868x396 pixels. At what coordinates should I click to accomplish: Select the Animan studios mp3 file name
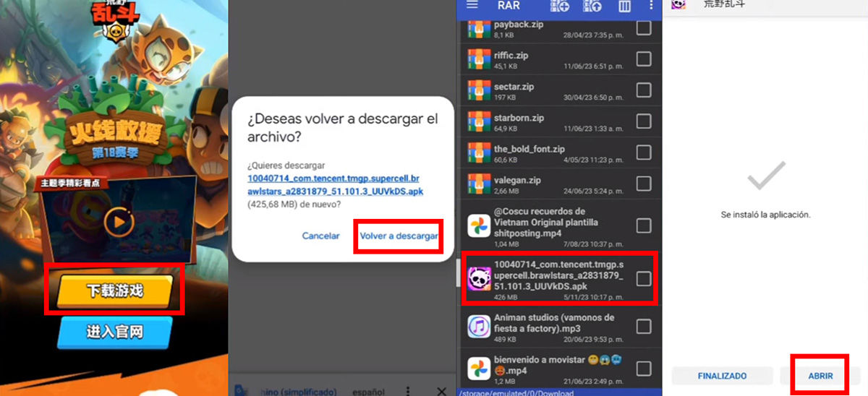(554, 322)
